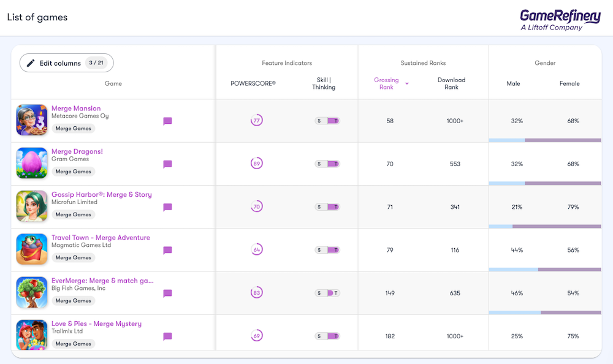613x364 pixels.
Task: Click Merge Games tag under EverMerge
Action: pos(73,300)
